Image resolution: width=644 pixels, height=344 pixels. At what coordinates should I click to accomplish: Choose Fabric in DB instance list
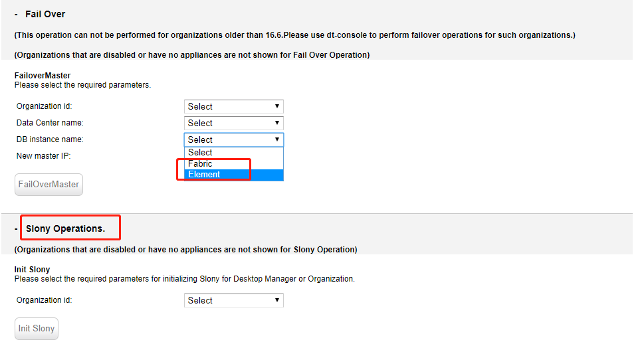(234, 164)
